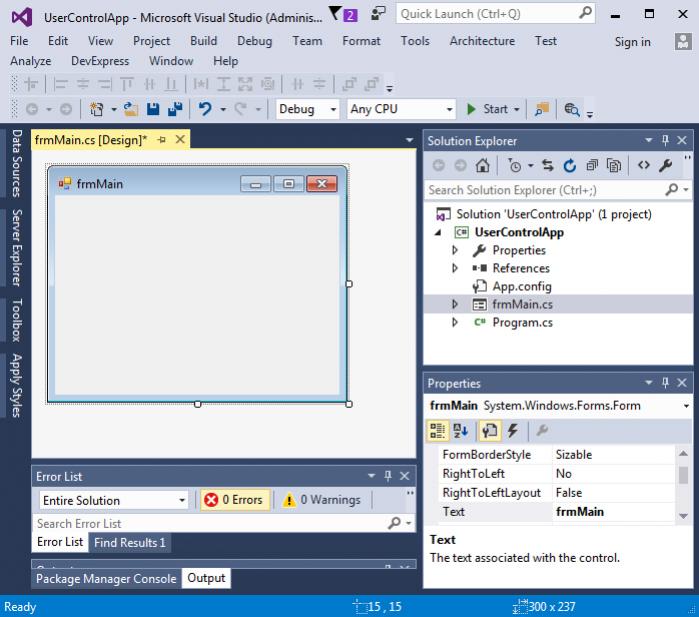Click Sign in link

[x=633, y=41]
